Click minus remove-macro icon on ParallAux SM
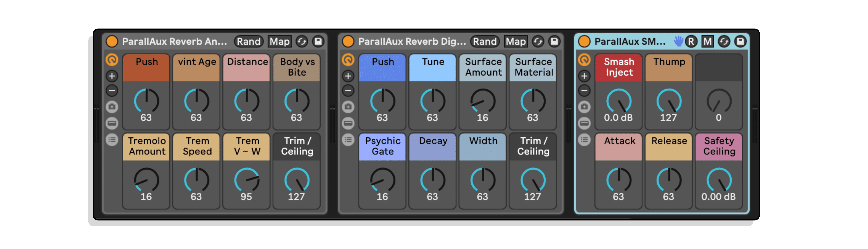The width and height of the screenshot is (868, 249). pyautogui.click(x=584, y=90)
